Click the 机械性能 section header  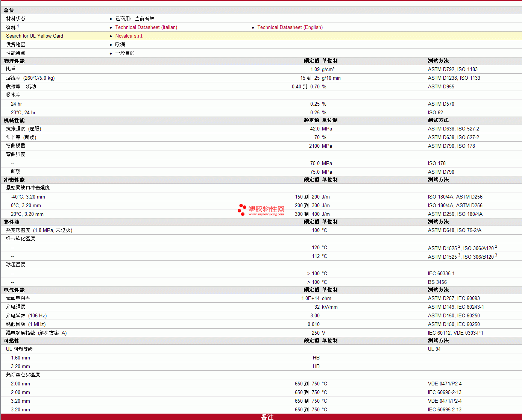14,120
